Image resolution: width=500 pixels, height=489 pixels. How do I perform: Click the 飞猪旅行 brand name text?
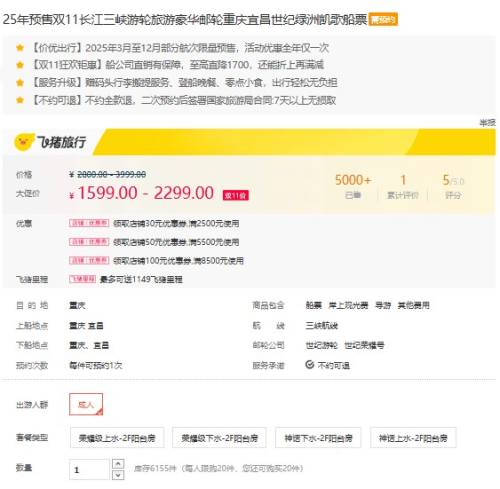click(x=61, y=142)
